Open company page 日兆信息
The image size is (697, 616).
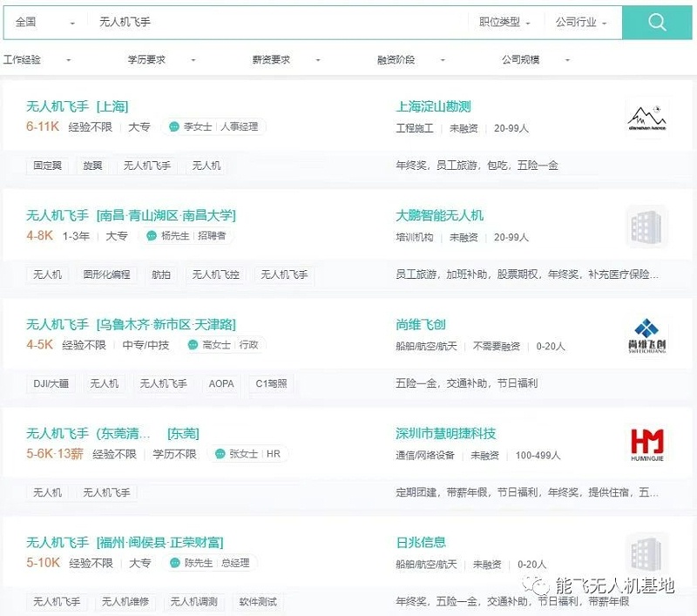tap(421, 542)
